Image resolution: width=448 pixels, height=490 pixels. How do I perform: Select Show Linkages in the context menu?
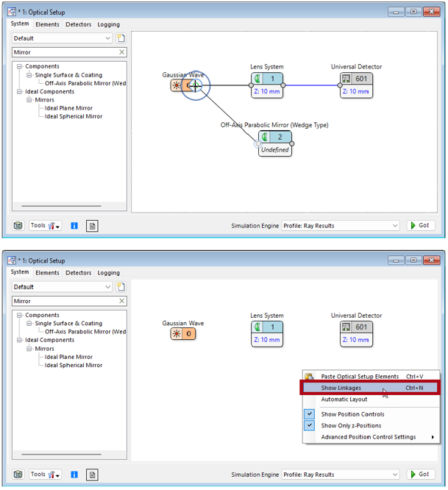[x=341, y=388]
